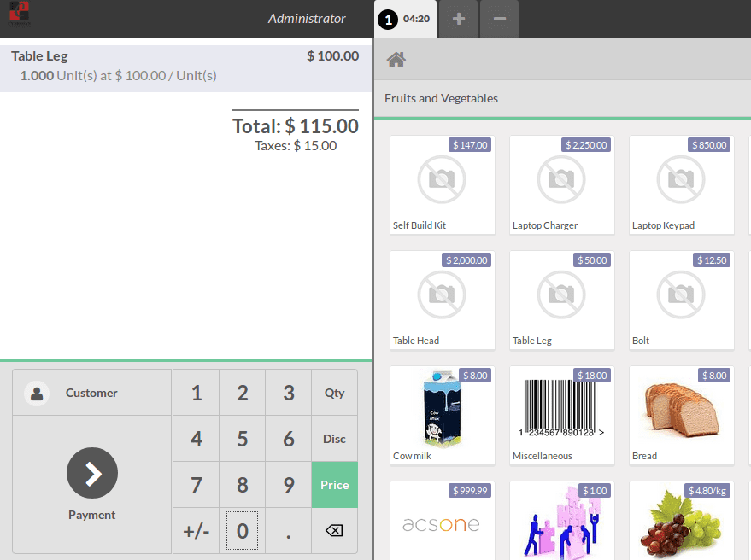Add a new order with plus button
Screen dimensions: 751x560
[458, 19]
